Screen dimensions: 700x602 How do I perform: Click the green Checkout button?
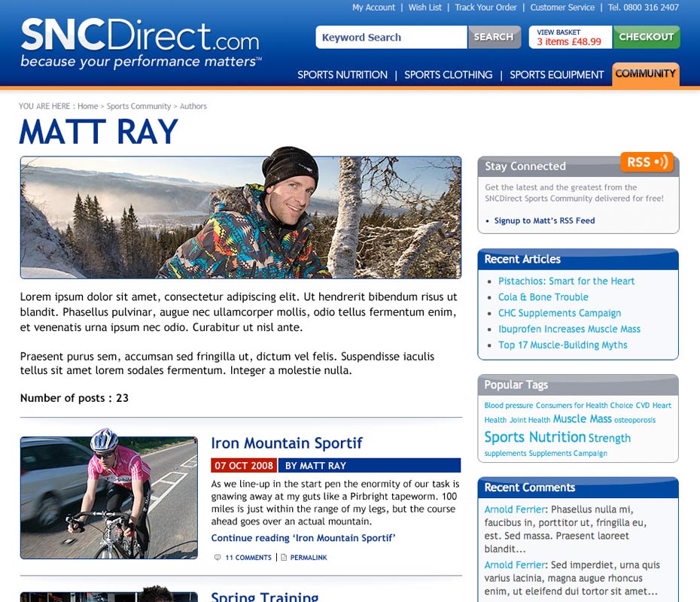point(647,37)
